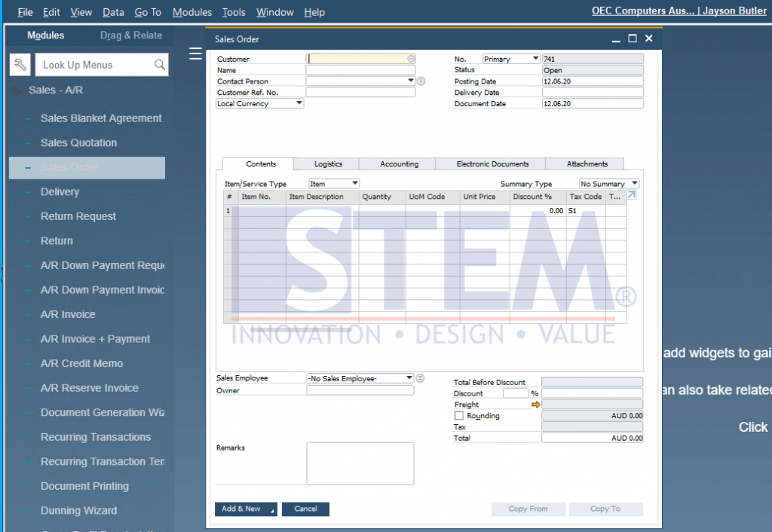Enable the Rounding checkbox
Image resolution: width=772 pixels, height=532 pixels.
tap(459, 416)
